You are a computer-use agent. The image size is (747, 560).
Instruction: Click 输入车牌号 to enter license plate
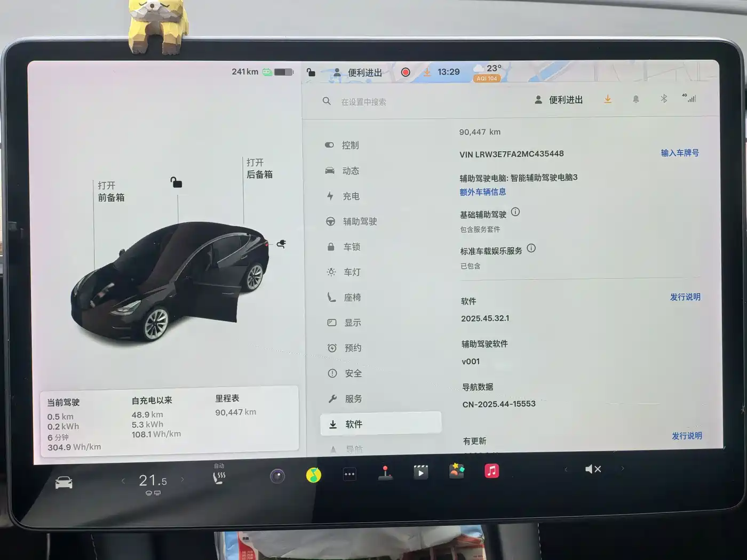680,153
